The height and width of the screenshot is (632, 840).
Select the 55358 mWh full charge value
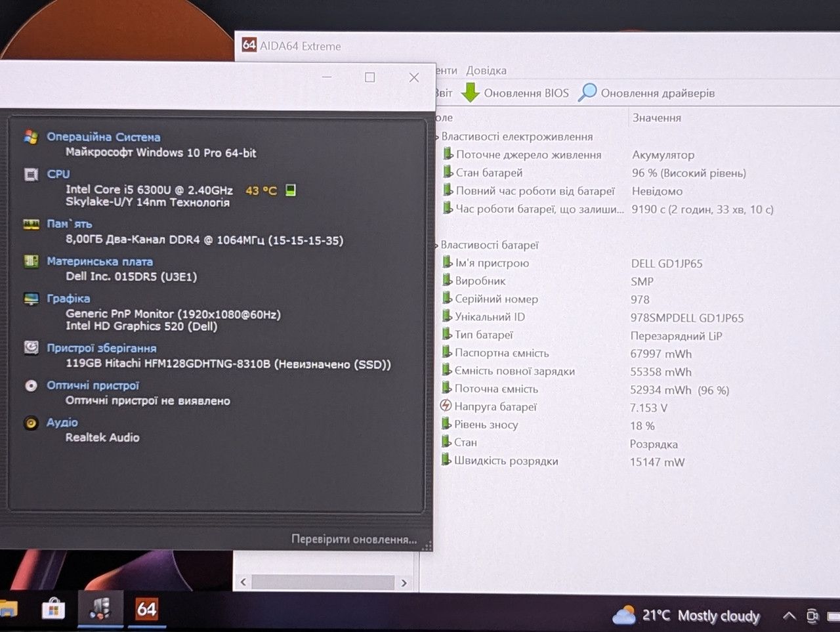[x=661, y=372]
